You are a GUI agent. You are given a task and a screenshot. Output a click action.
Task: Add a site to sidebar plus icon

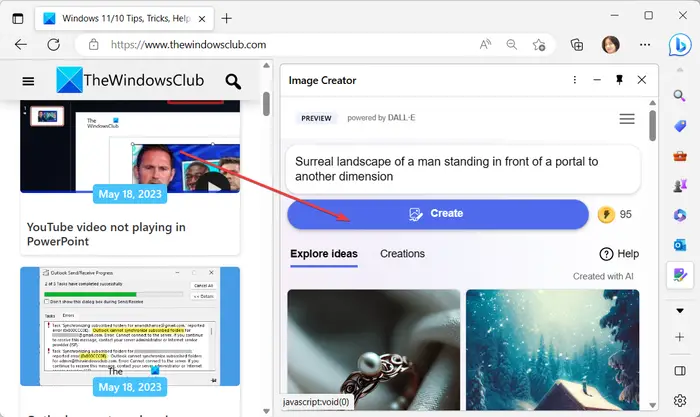pyautogui.click(x=679, y=337)
